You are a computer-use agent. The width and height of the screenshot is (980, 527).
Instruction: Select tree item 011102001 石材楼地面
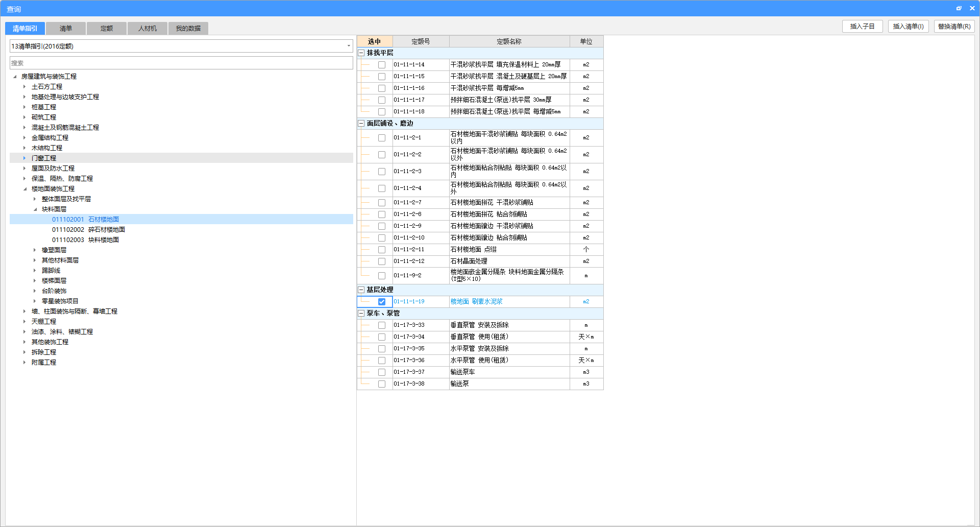85,220
